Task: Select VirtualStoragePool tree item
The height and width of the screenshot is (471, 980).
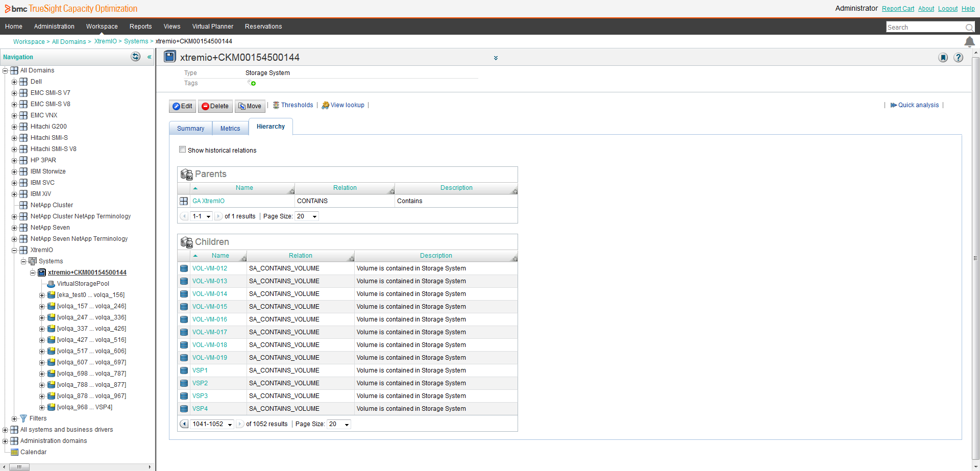Action: pyautogui.click(x=83, y=284)
